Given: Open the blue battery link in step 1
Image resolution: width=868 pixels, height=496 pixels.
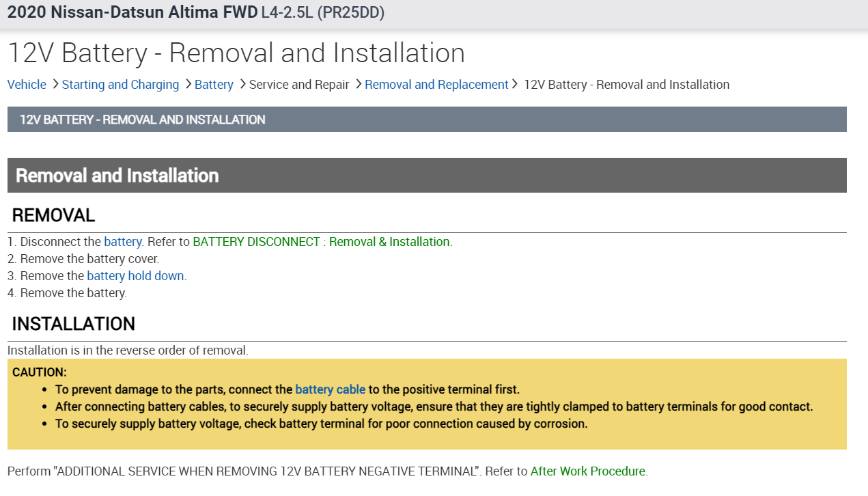Looking at the screenshot, I should (x=123, y=242).
